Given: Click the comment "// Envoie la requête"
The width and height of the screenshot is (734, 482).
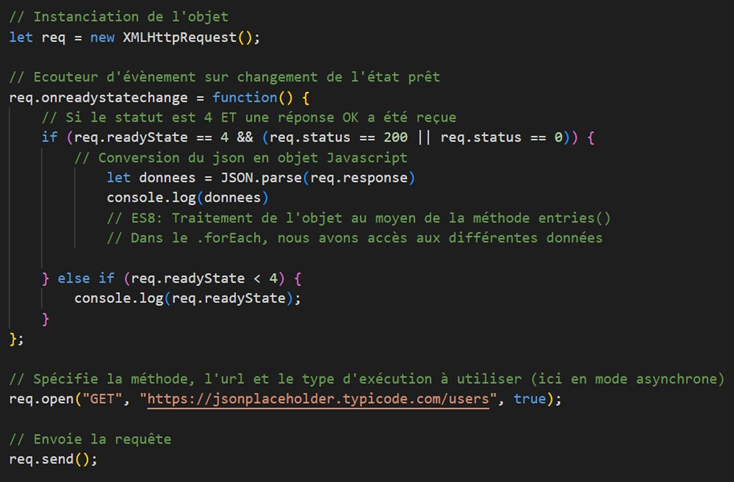Looking at the screenshot, I should 90,439.
